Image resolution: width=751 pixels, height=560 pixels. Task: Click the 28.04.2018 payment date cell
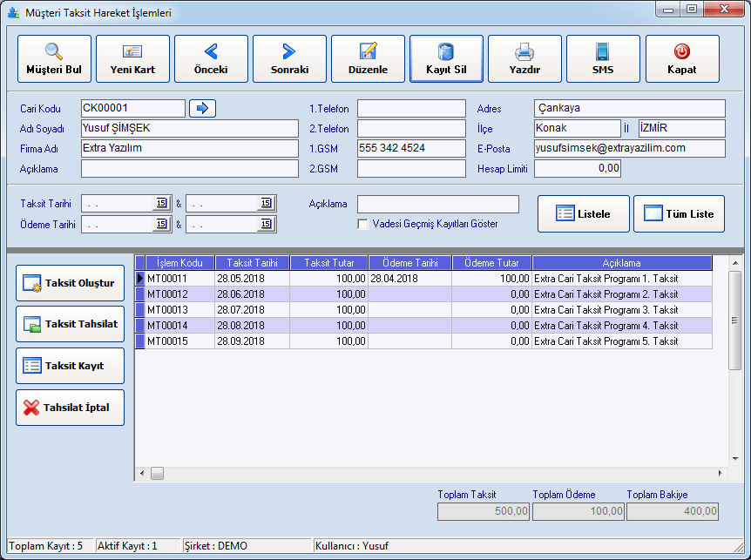410,278
